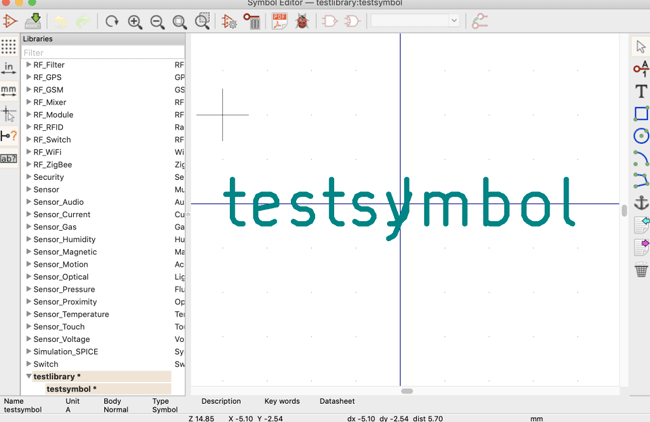Viewport: 650px width, 422px height.
Task: Toggle full-window crosshair cursor
Action: (9, 113)
